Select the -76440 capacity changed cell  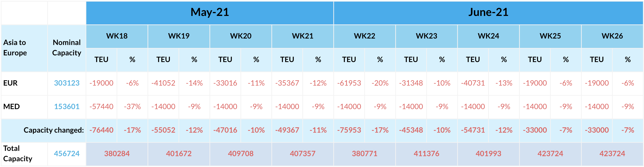pyautogui.click(x=101, y=130)
